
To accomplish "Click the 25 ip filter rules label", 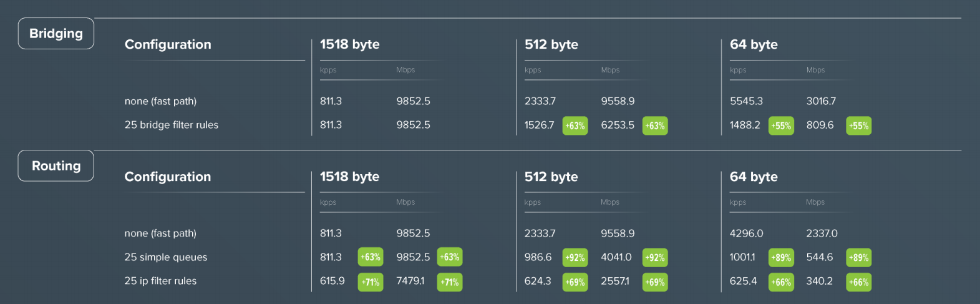I will click(160, 281).
